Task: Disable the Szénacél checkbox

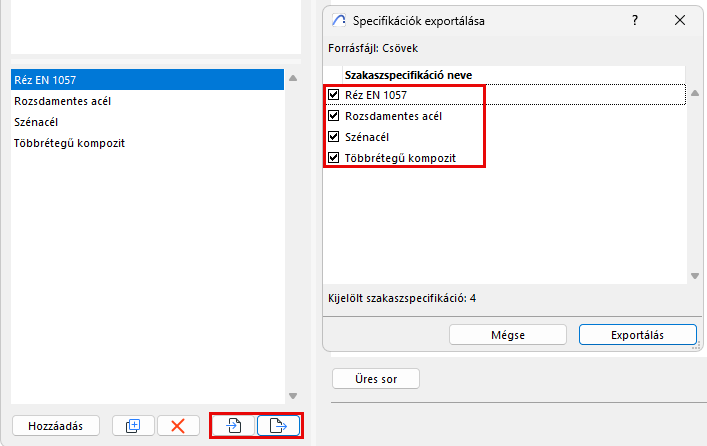Action: click(335, 137)
